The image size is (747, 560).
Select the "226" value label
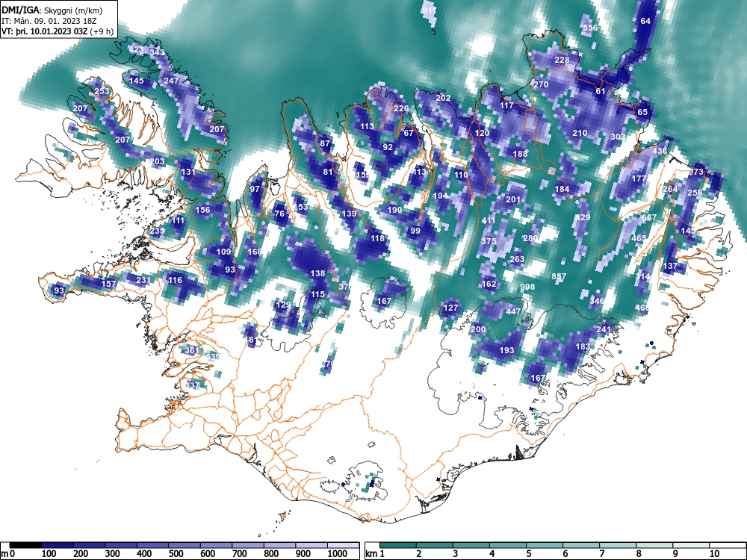tap(401, 108)
